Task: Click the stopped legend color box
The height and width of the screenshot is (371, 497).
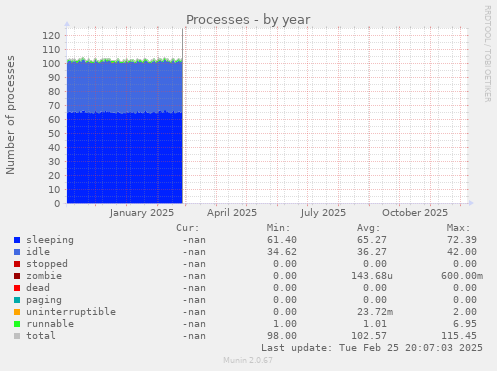Action: tap(17, 264)
